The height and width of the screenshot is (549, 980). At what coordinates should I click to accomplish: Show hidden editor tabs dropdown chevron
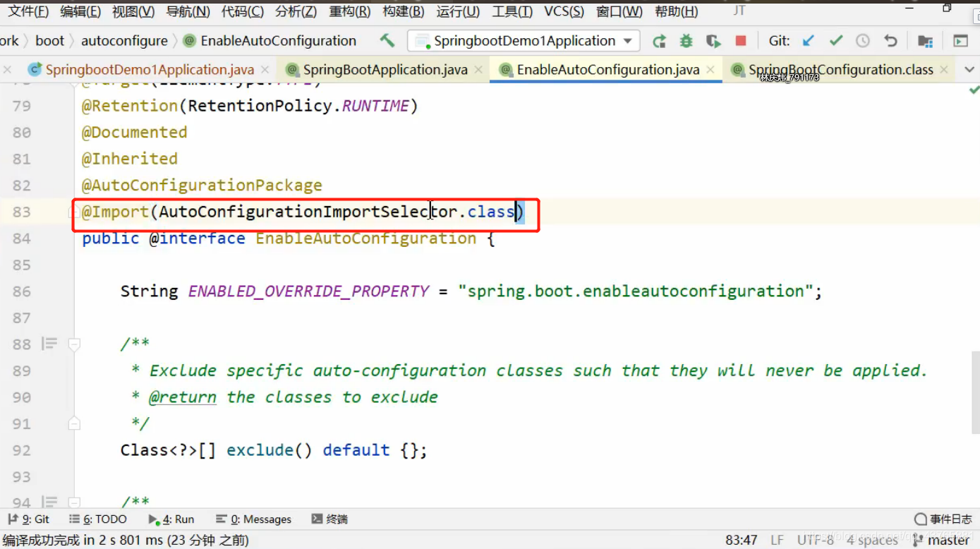click(x=969, y=70)
